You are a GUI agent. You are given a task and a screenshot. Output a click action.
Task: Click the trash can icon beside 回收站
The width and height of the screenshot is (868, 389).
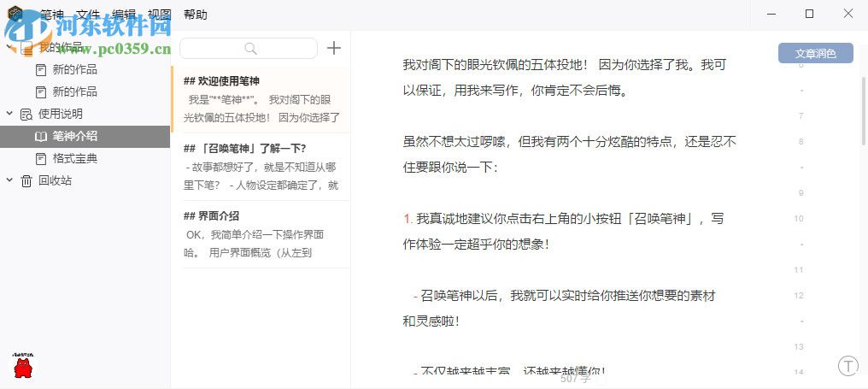(26, 180)
